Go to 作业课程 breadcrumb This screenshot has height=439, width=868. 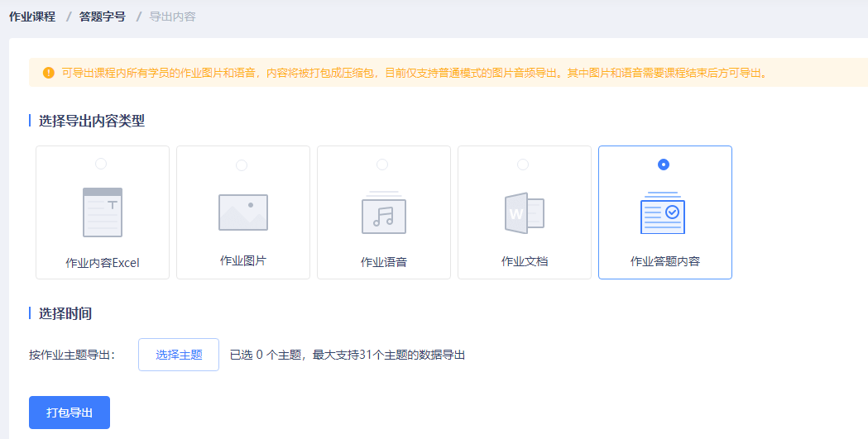32,17
